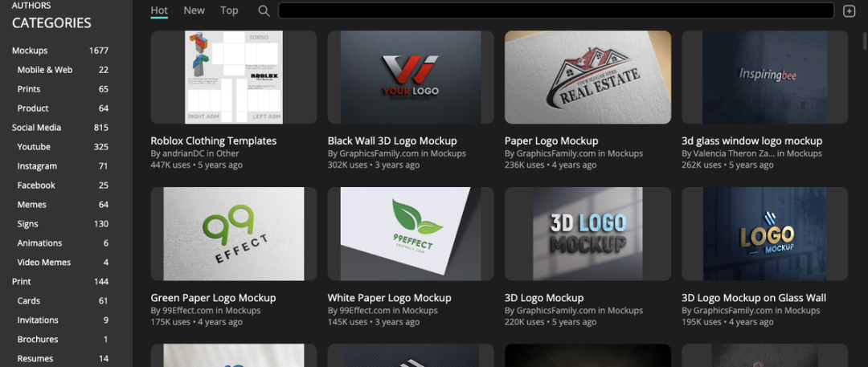Screen dimensions: 868x367
Task: Open the White Paper Logo Mockup thumbnail
Action: (411, 234)
